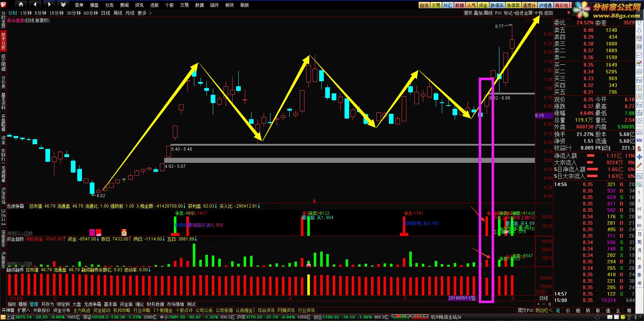644x321 pixels.
Task: Switch to the 60分钟 period
Action: click(x=91, y=13)
